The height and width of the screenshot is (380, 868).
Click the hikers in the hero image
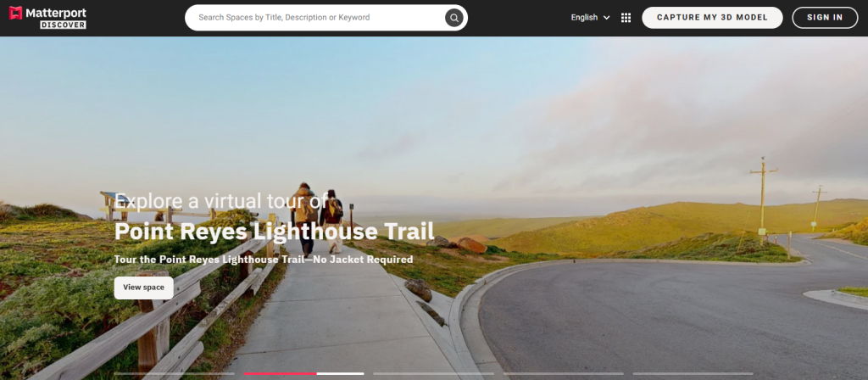317,221
